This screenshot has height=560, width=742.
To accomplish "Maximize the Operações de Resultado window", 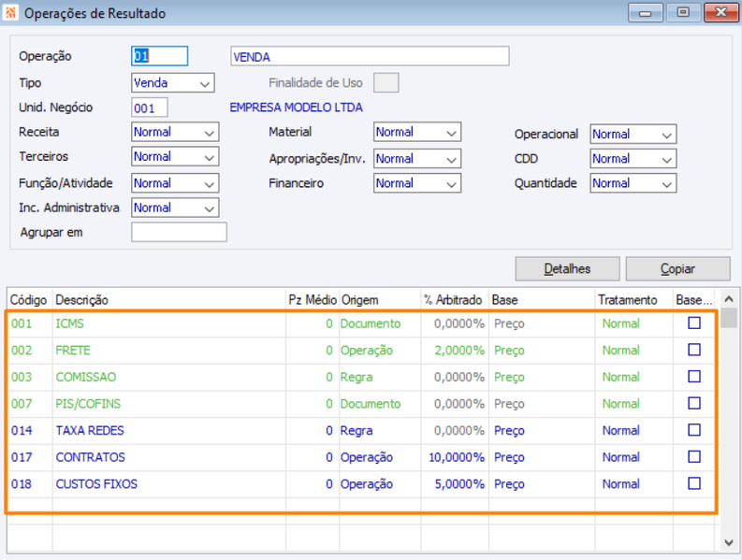I will pyautogui.click(x=683, y=13).
